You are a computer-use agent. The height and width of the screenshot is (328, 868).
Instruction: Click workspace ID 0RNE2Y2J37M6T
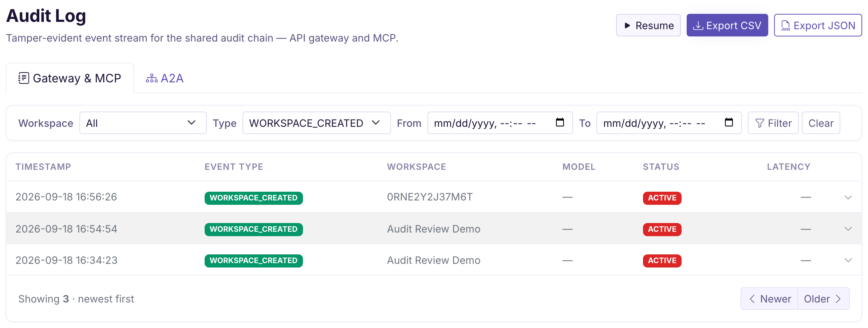tap(430, 197)
